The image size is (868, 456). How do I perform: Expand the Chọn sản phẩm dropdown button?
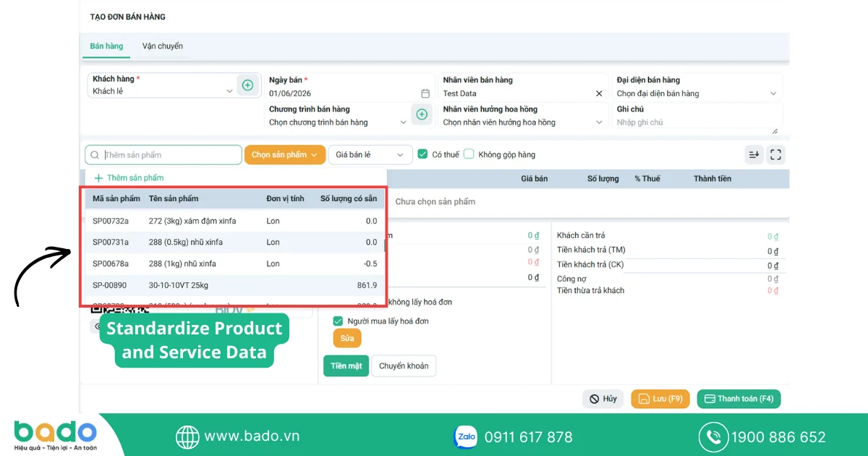tap(285, 155)
